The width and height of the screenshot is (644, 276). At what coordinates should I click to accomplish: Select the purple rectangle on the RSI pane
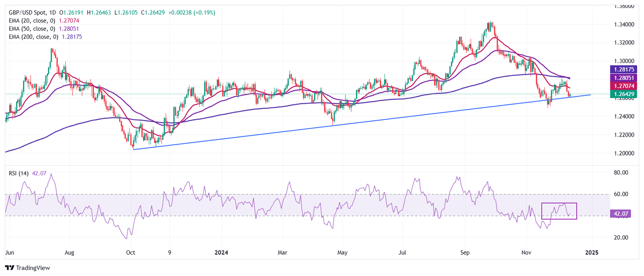tap(559, 203)
